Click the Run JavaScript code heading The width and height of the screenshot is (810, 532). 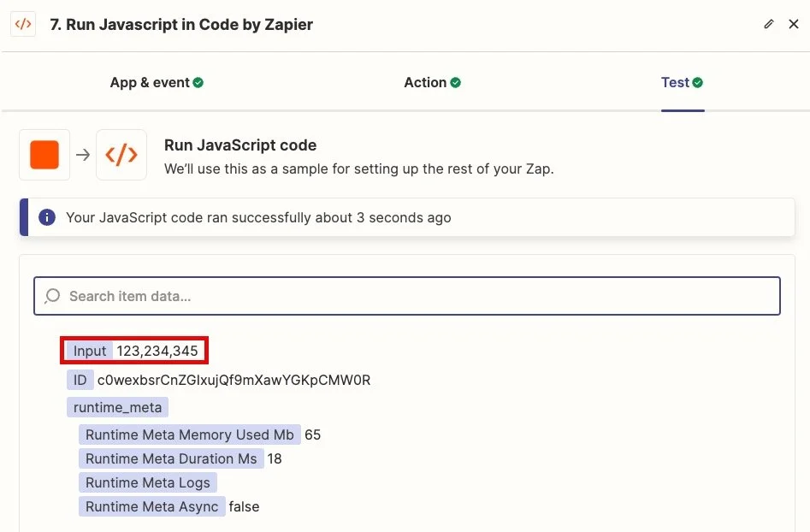(x=240, y=145)
